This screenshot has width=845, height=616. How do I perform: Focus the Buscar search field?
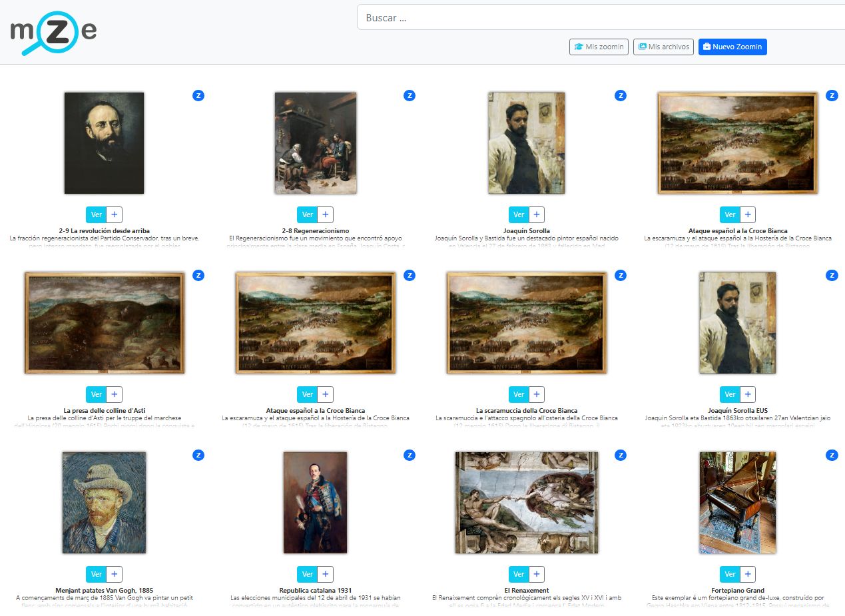coord(601,17)
